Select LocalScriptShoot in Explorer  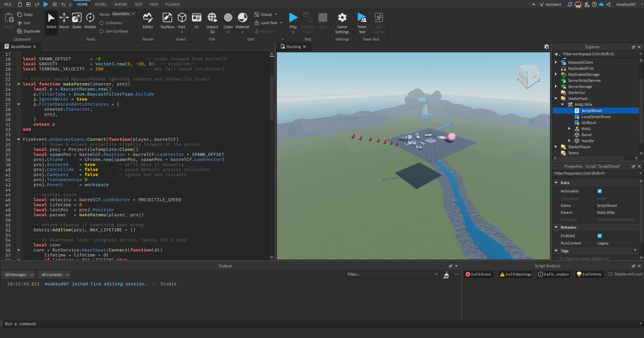[x=596, y=117]
